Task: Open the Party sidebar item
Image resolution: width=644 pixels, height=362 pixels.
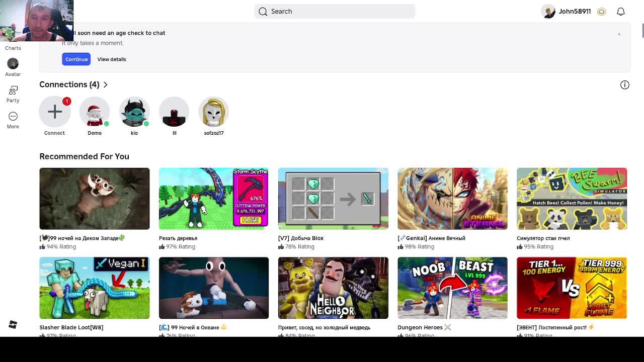Action: pos(13,94)
